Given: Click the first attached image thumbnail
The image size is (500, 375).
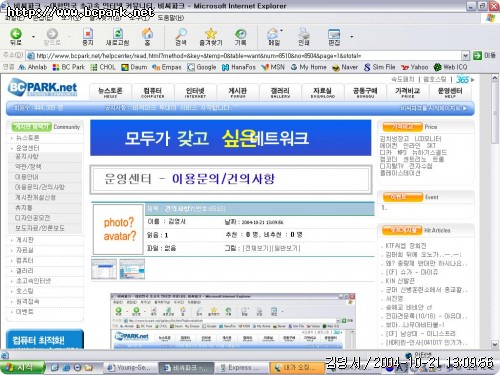Looking at the screenshot, I should point(104,269).
